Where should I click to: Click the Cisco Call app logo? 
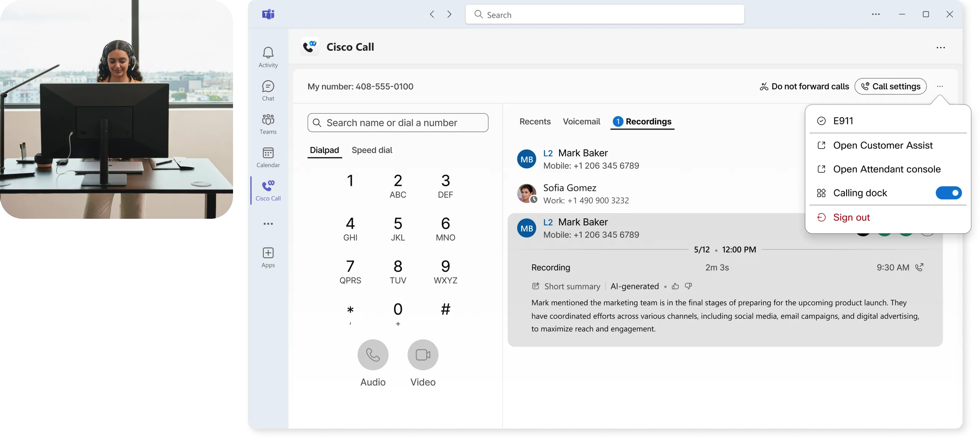tap(310, 47)
